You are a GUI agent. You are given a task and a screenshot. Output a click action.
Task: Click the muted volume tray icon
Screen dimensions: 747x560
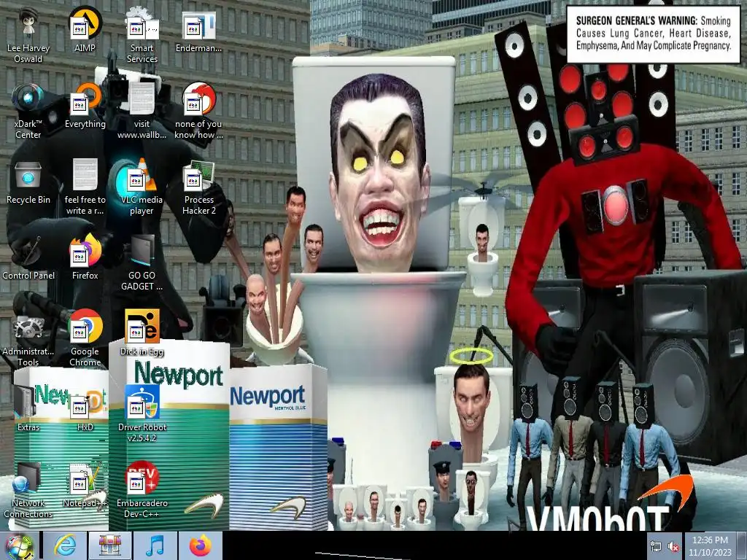(x=673, y=547)
